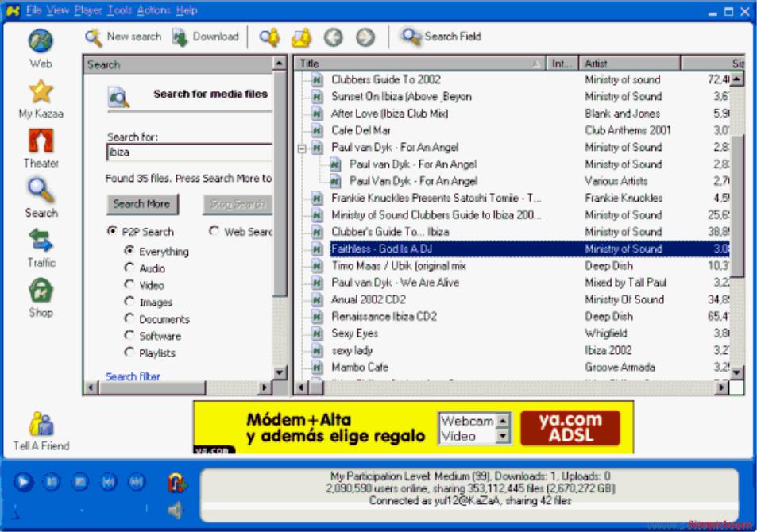Click file icon of Cafe Del Mar row

tap(317, 130)
